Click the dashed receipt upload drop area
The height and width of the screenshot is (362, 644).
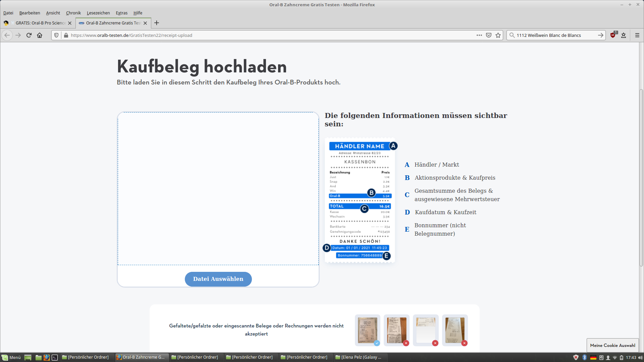coord(218,188)
